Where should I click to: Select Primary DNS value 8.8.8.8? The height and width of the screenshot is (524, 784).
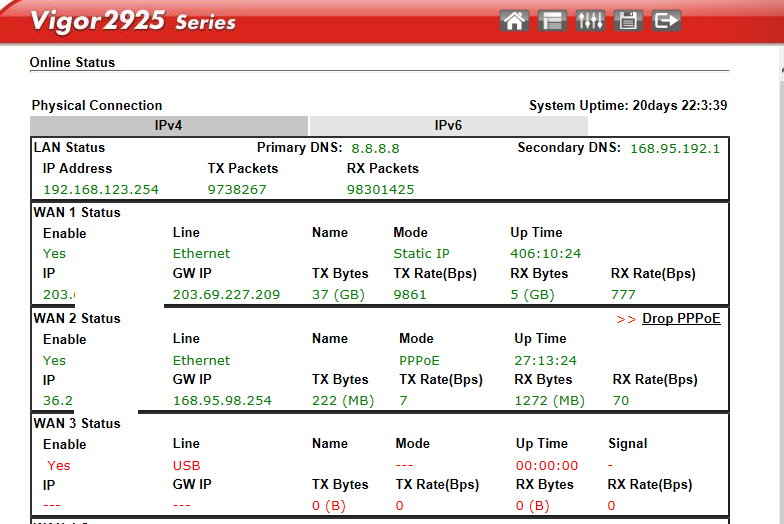(375, 148)
